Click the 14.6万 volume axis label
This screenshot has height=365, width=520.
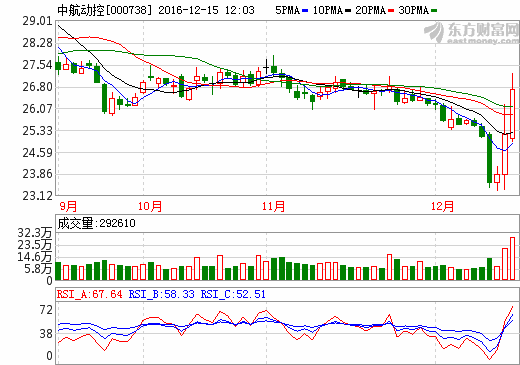(35, 257)
